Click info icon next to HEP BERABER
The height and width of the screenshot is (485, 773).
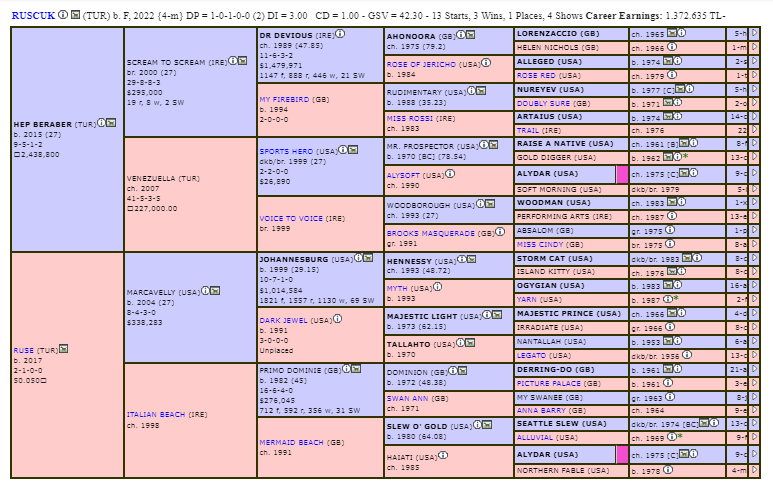(101, 123)
